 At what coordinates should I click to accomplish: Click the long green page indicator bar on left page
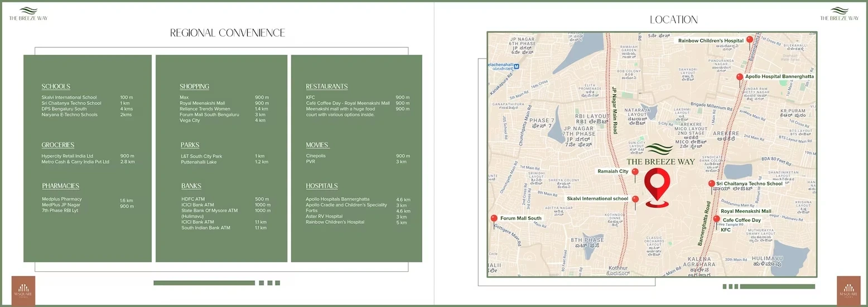click(x=204, y=283)
